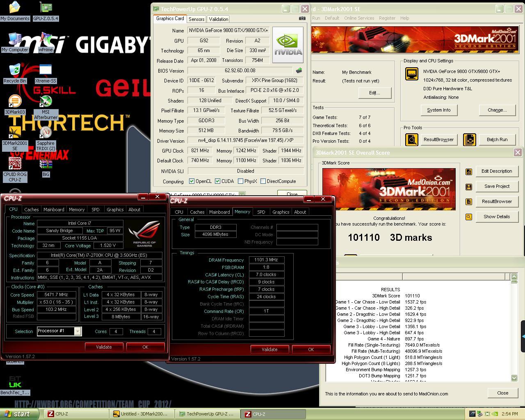The width and height of the screenshot is (525, 420).
Task: Open the Recycle Bin icon
Action: click(15, 73)
